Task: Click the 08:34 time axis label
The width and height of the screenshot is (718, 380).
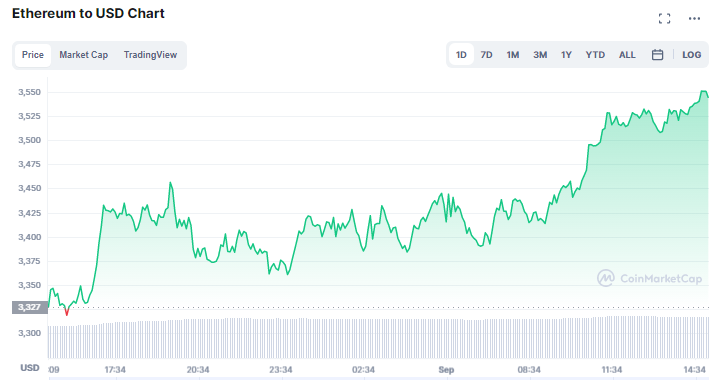Action: 529,369
